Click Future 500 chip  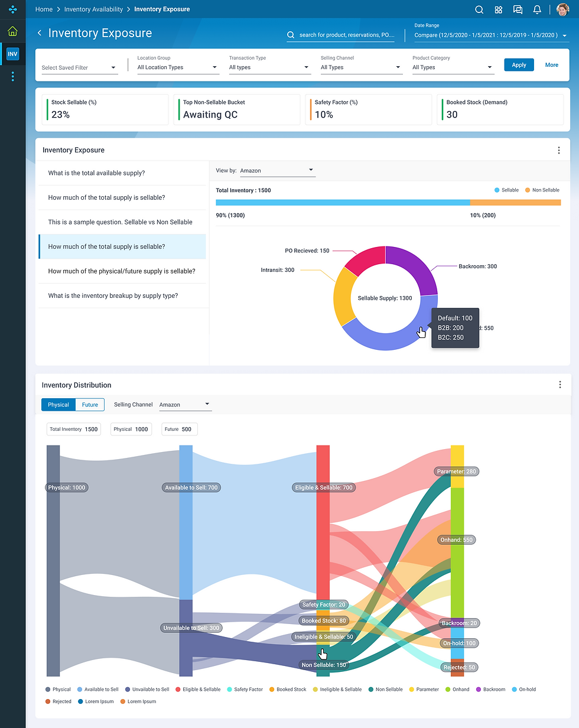(180, 429)
